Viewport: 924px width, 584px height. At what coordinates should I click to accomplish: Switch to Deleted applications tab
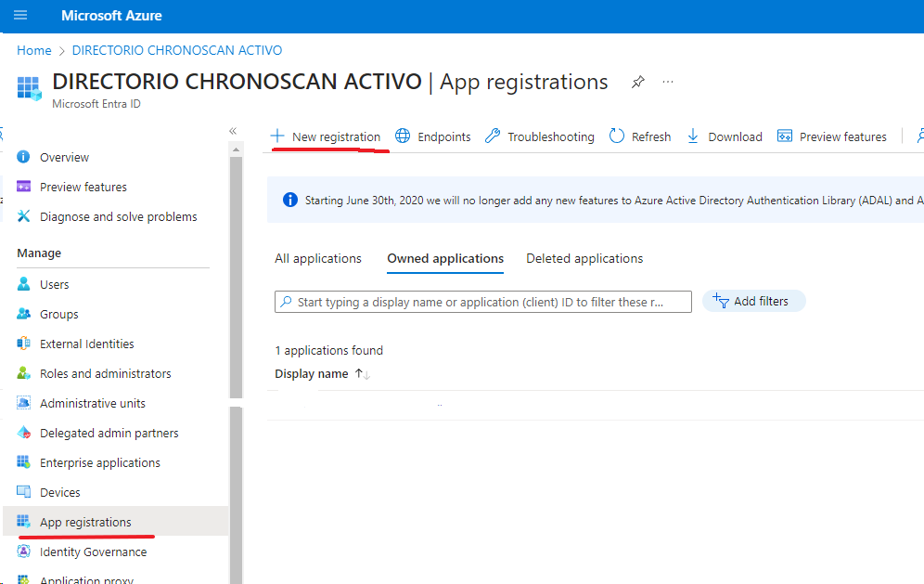[584, 259]
